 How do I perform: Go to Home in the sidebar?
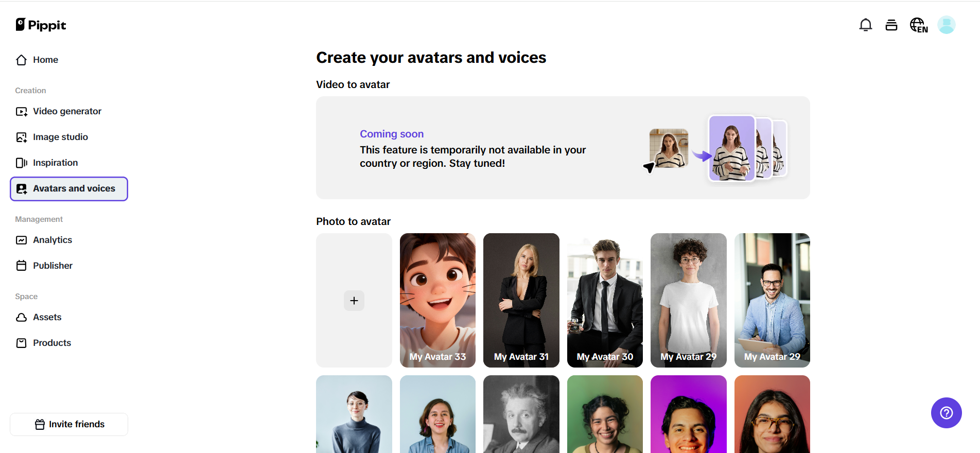tap(45, 60)
